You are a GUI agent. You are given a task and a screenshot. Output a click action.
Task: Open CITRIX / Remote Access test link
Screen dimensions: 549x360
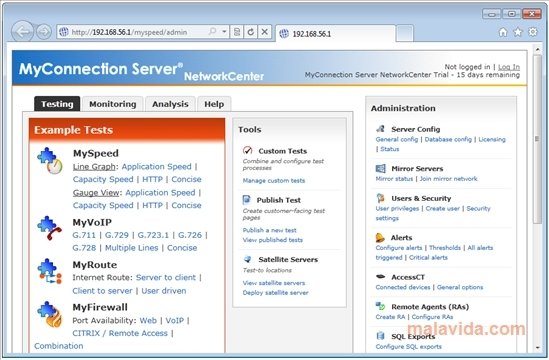point(120,333)
